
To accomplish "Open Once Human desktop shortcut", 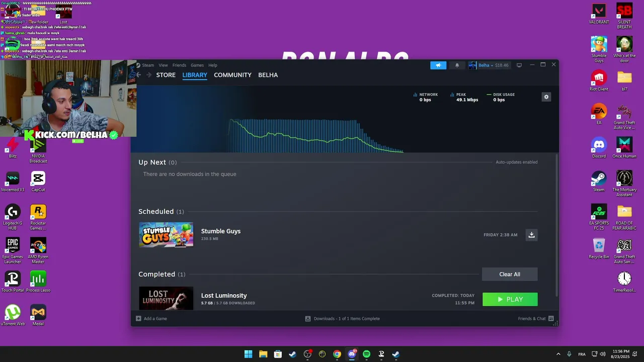I will point(624,148).
